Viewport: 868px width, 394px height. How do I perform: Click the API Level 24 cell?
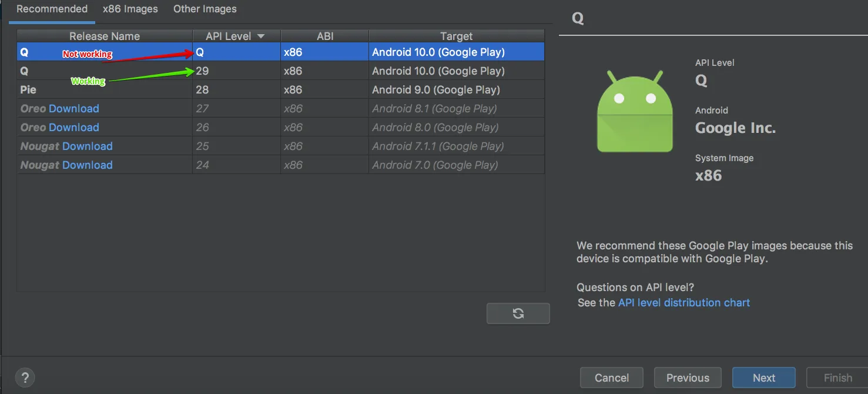pos(237,165)
